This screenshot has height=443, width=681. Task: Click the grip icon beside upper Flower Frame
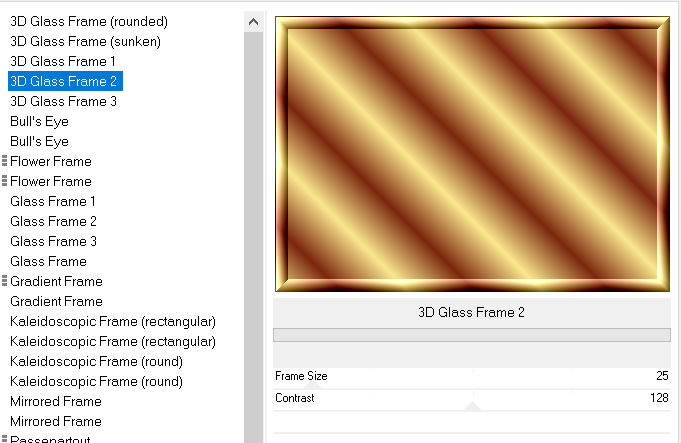click(5, 161)
